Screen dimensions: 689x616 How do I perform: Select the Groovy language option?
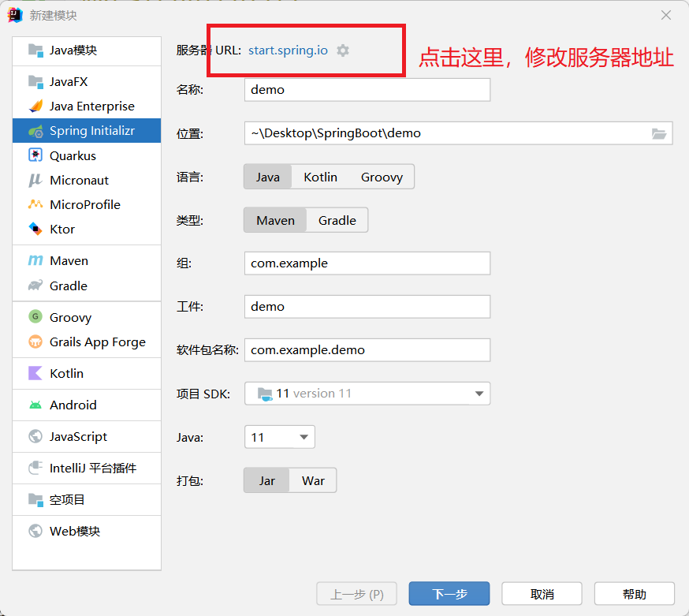tap(382, 177)
